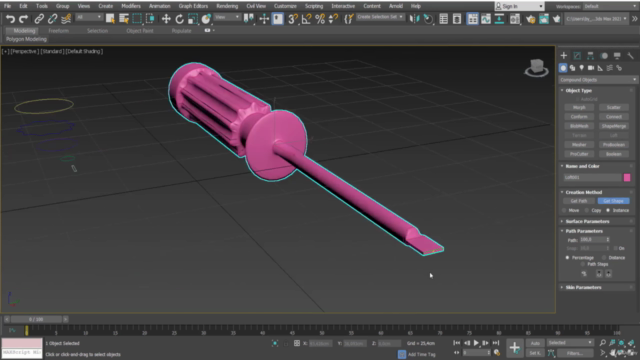Click the ProBoolean button
Screen dimensions: 640x360
613,144
